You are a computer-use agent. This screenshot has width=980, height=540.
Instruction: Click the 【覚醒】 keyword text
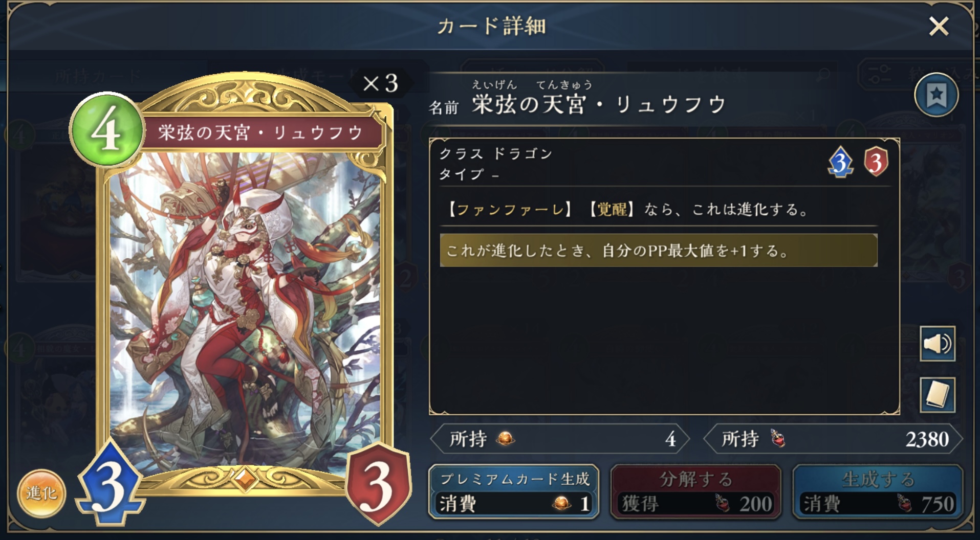pyautogui.click(x=612, y=210)
